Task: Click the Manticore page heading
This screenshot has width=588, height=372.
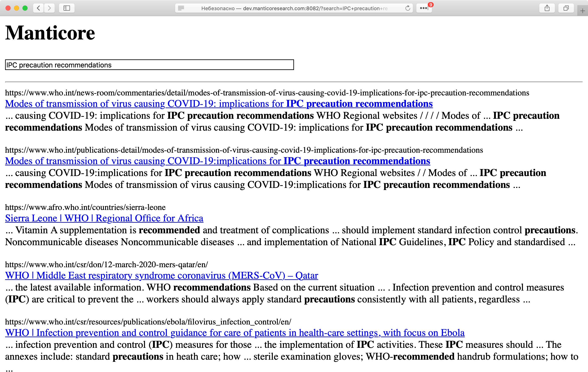Action: point(50,33)
